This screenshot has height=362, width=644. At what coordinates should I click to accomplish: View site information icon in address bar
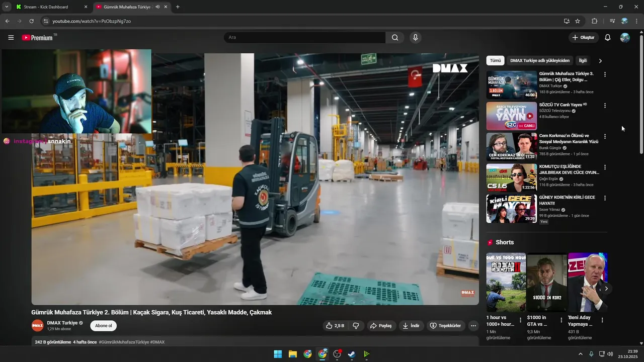click(x=45, y=21)
